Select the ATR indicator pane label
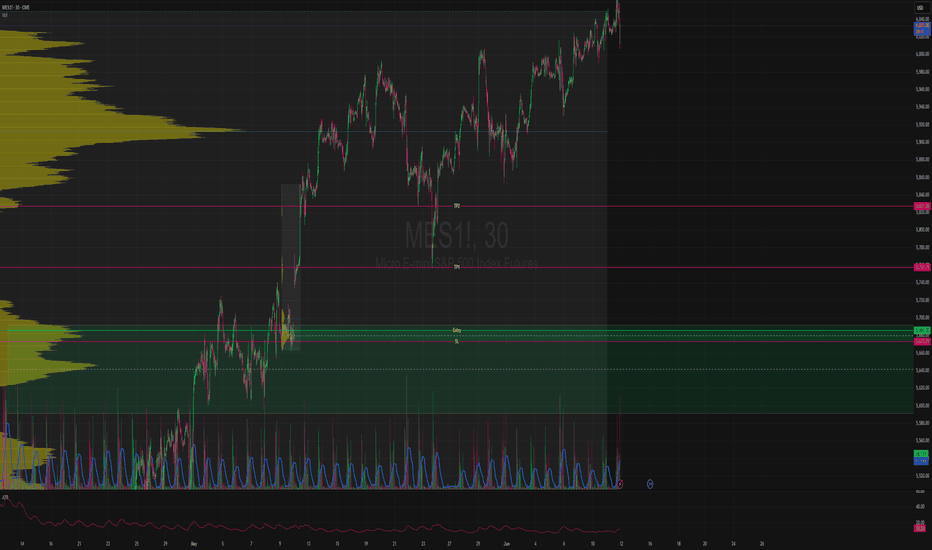 (x=5, y=497)
